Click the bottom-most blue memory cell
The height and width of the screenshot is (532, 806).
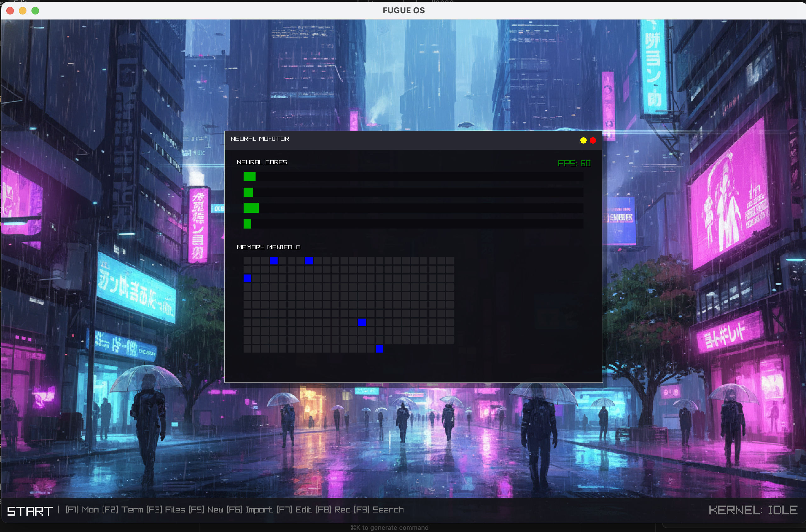(379, 349)
